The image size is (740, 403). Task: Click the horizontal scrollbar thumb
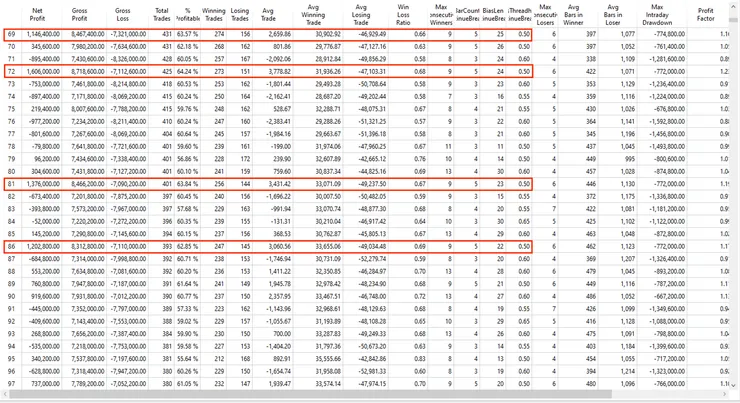[310, 394]
